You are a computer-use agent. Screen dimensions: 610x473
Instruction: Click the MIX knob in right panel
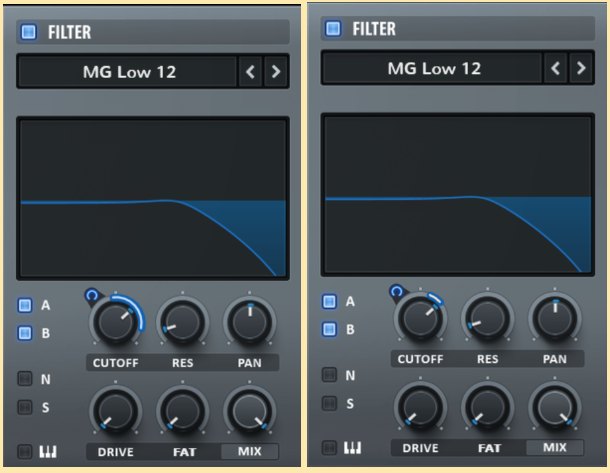pyautogui.click(x=555, y=407)
